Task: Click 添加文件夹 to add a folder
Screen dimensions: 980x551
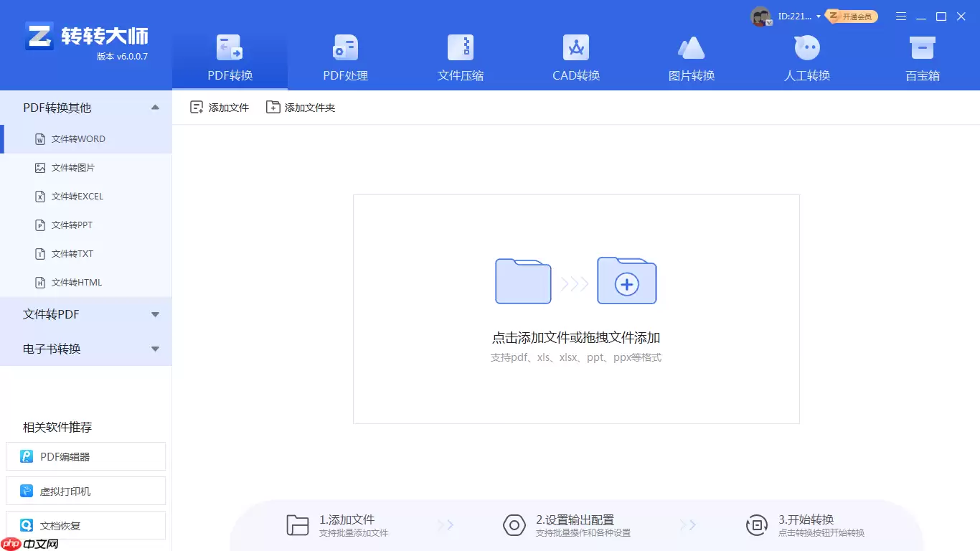Action: pos(301,106)
